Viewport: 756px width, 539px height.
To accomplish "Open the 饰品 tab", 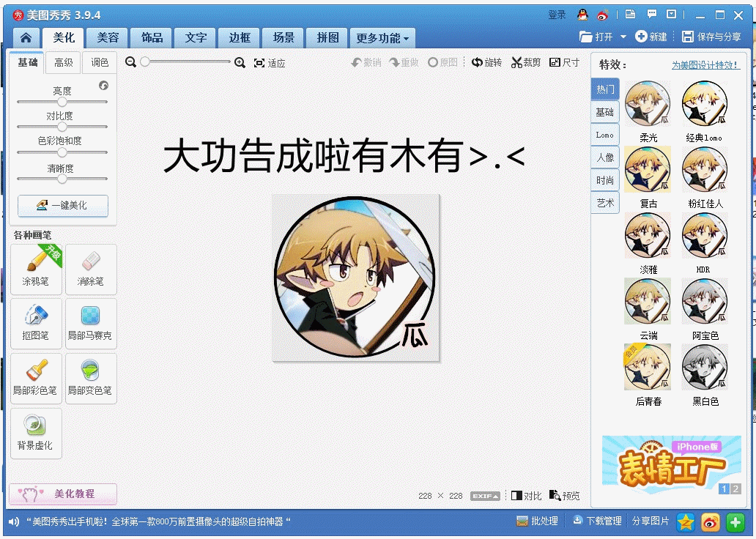I will coord(152,37).
